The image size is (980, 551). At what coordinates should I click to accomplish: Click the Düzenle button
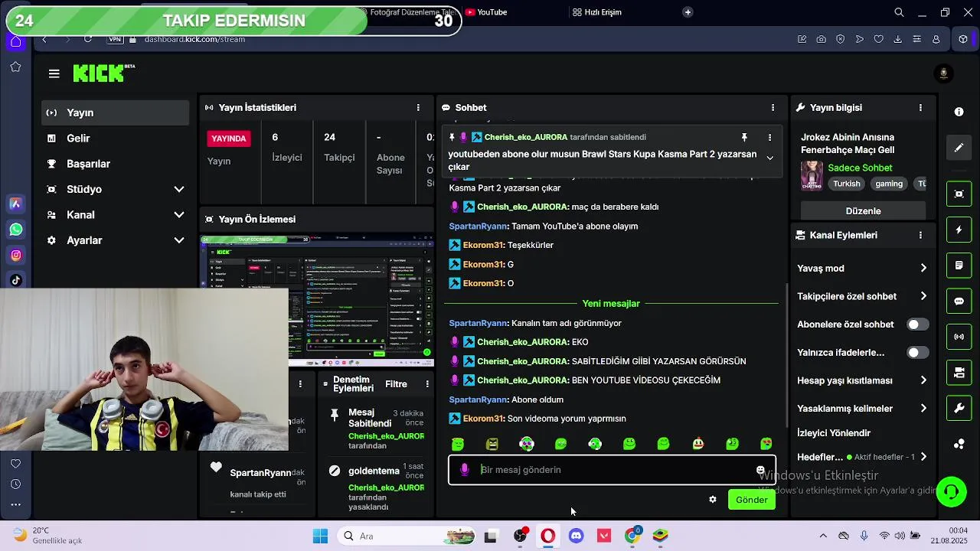(863, 211)
